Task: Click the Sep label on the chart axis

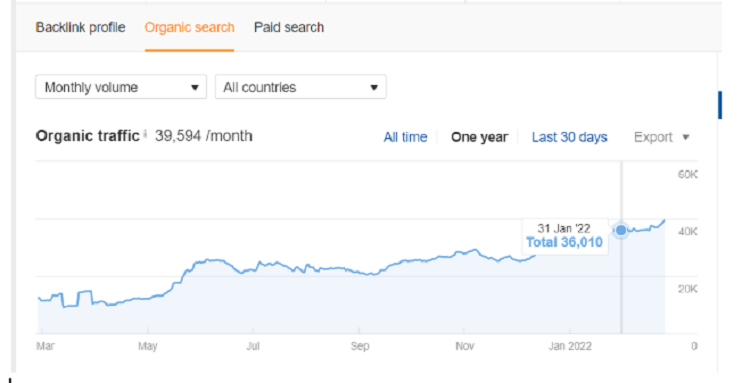Action: [360, 346]
